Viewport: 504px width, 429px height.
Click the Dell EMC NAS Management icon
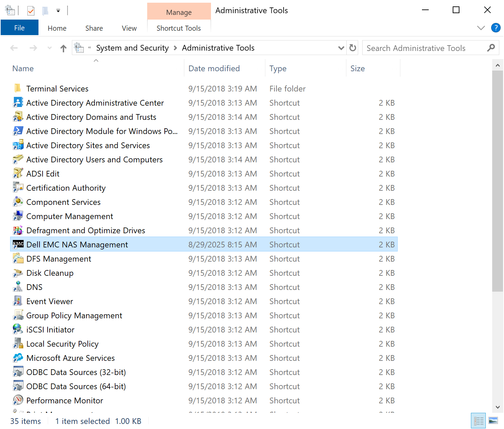[18, 244]
